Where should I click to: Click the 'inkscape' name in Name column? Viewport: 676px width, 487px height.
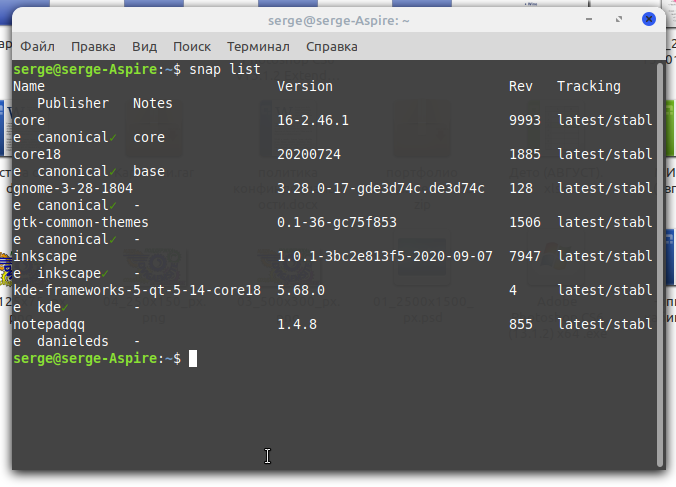tap(45, 256)
